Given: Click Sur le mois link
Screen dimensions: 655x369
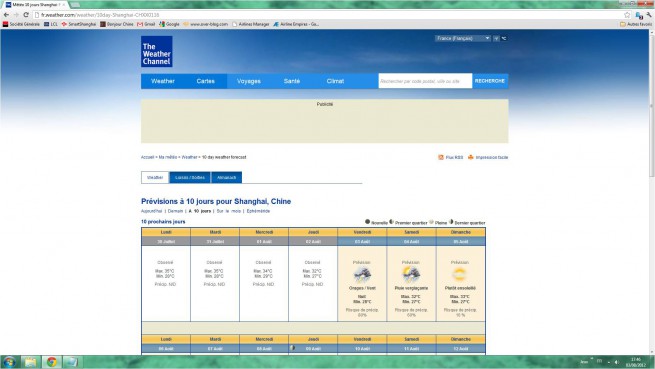Looking at the screenshot, I should (228, 211).
